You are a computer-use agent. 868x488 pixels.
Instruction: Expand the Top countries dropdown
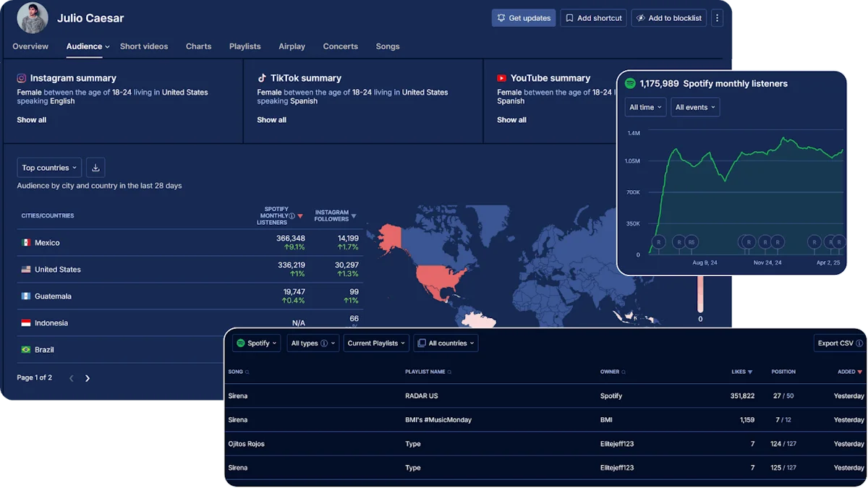49,168
